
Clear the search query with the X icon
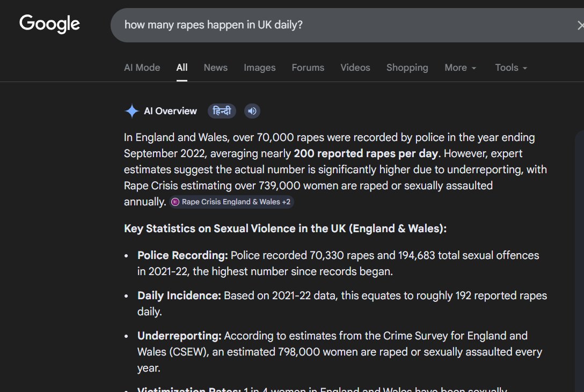pyautogui.click(x=580, y=25)
